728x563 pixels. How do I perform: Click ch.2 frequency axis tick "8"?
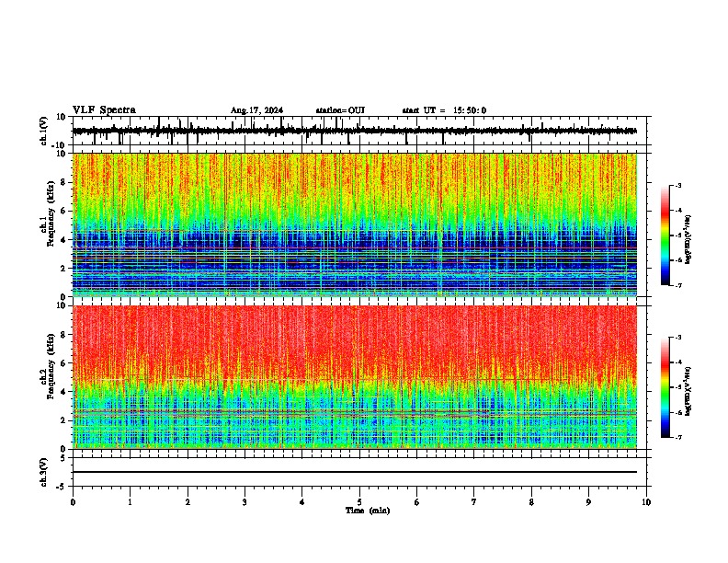pos(64,335)
